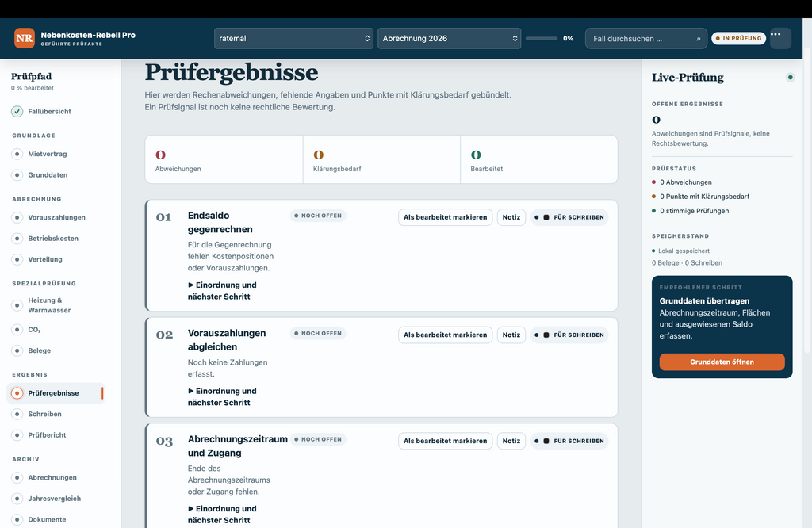Screen dimensions: 812x528
Task: Click the Prüfbericht step circle icon
Action: pyautogui.click(x=17, y=434)
